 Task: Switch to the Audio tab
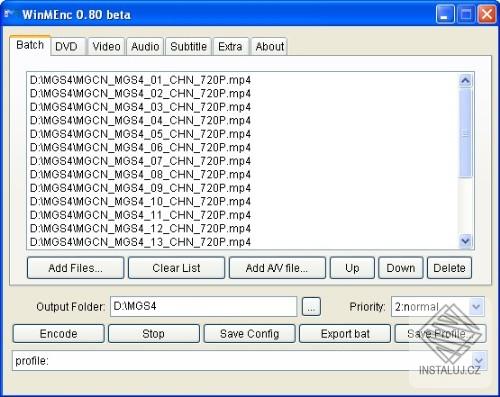click(x=145, y=47)
